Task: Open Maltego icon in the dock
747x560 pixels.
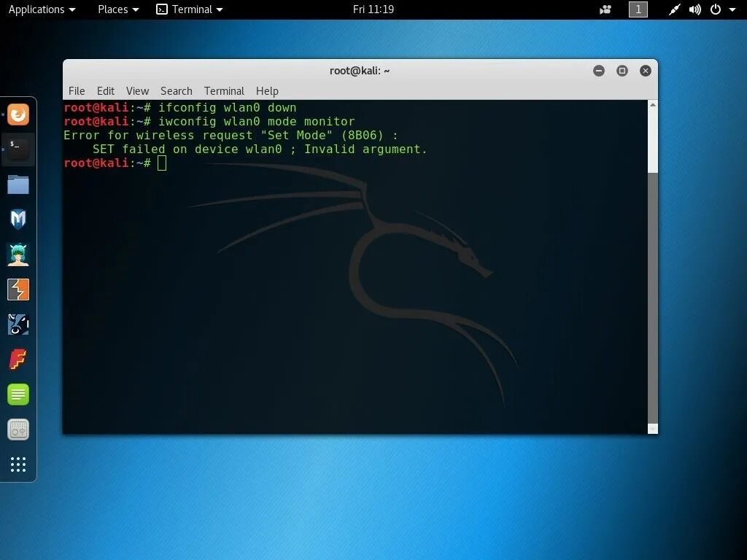Action: [18, 324]
